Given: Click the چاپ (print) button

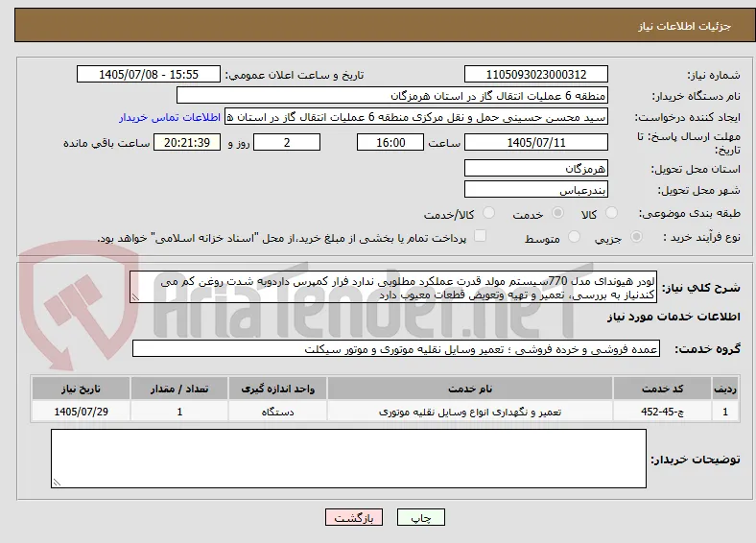Looking at the screenshot, I should (421, 517).
